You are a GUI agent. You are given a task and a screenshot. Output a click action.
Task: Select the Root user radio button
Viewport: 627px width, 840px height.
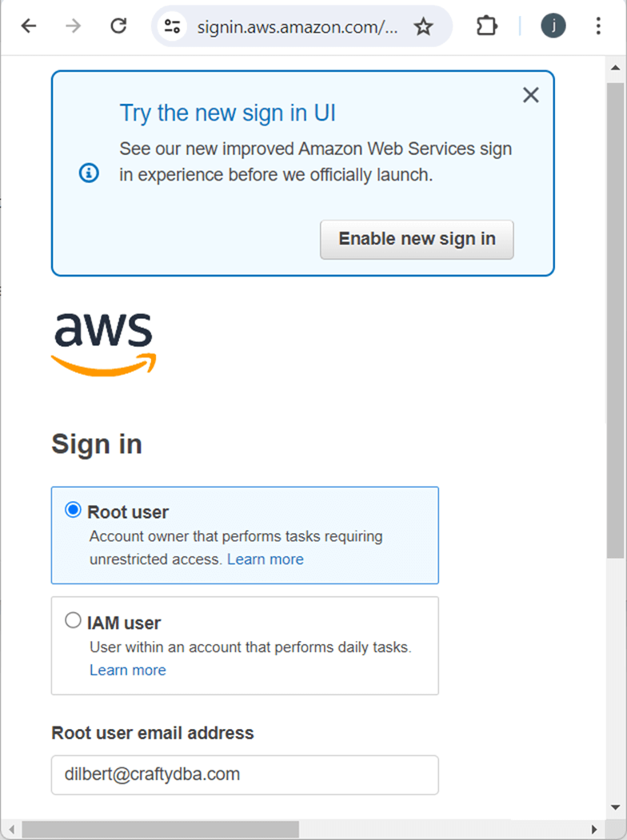click(72, 509)
